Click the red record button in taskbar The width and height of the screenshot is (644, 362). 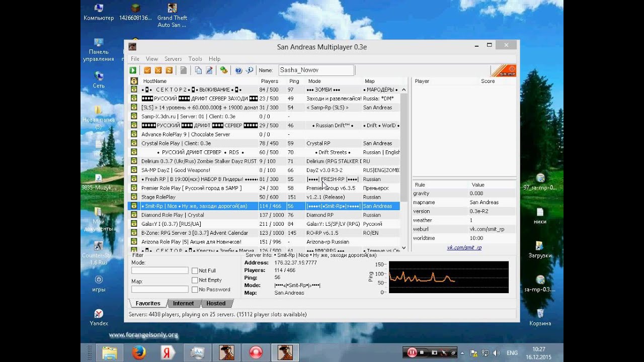point(256,353)
